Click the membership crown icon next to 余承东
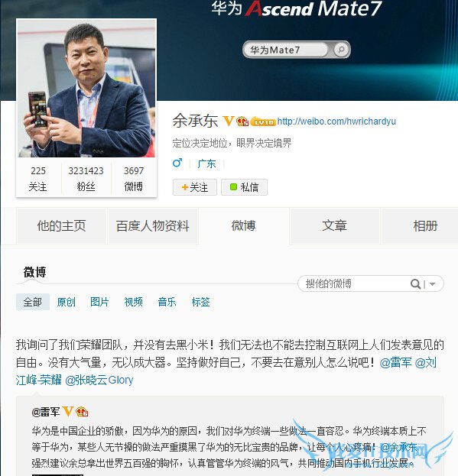 coord(242,121)
